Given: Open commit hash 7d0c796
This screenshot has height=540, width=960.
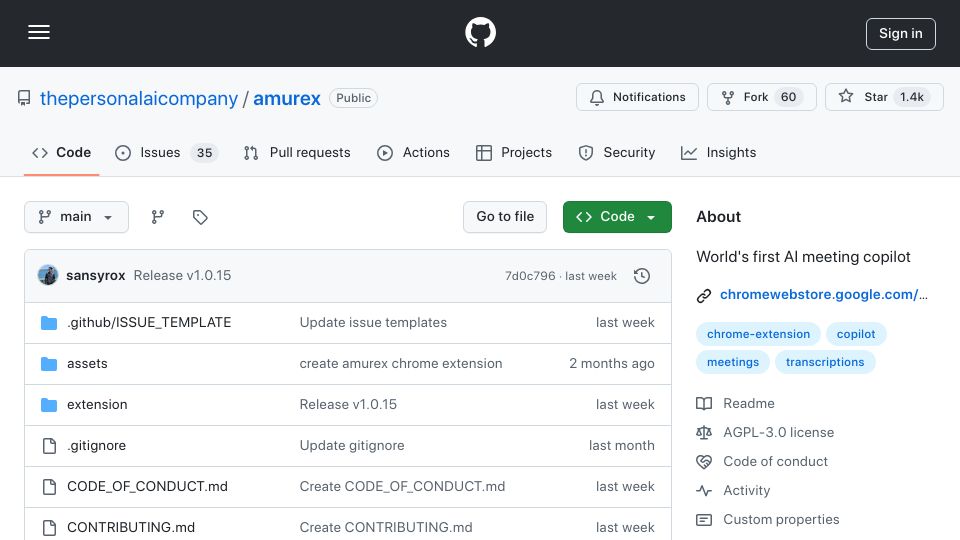Looking at the screenshot, I should 530,276.
